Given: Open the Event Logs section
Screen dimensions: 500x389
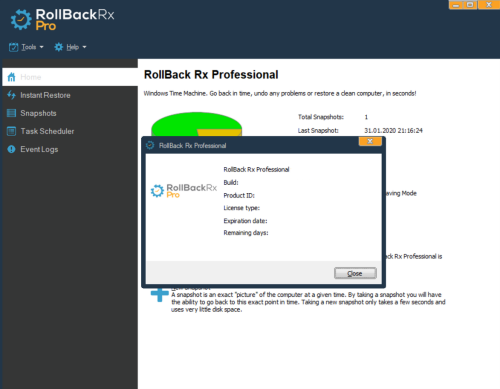Looking at the screenshot, I should coord(70,149).
